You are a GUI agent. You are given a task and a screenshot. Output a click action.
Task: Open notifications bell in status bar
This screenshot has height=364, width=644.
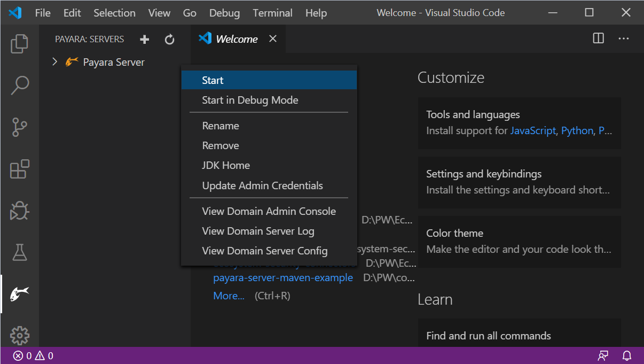(x=627, y=355)
